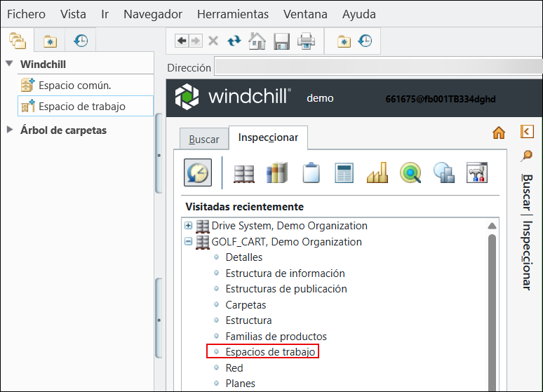Switch to the Inspeccionar tab
543x392 pixels.
click(x=268, y=137)
